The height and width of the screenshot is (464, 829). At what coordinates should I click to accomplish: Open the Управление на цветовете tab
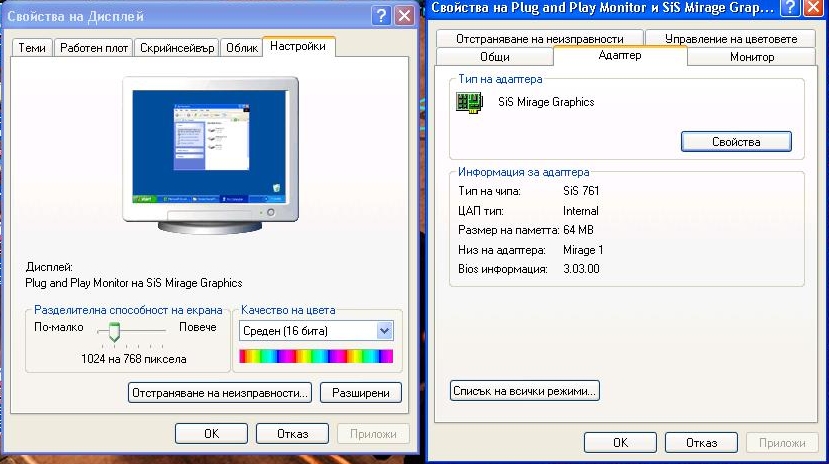731,39
